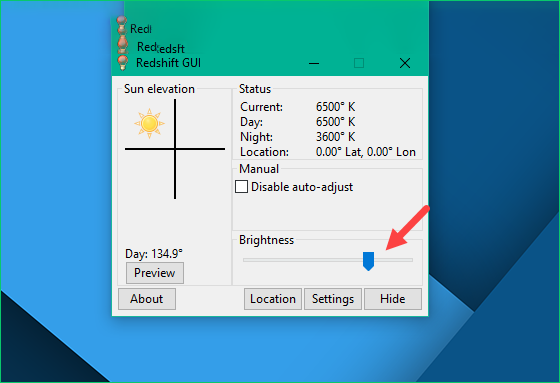Viewport: 560px width, 383px height.
Task: Enable the Disable auto-adjust checkbox
Action: (241, 186)
